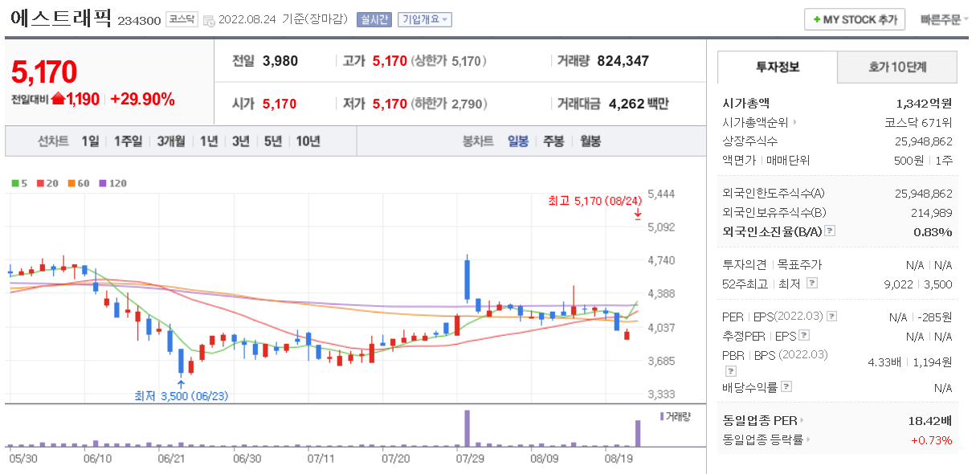
Task: Switch to the 투자정보 tab
Action: click(x=777, y=67)
